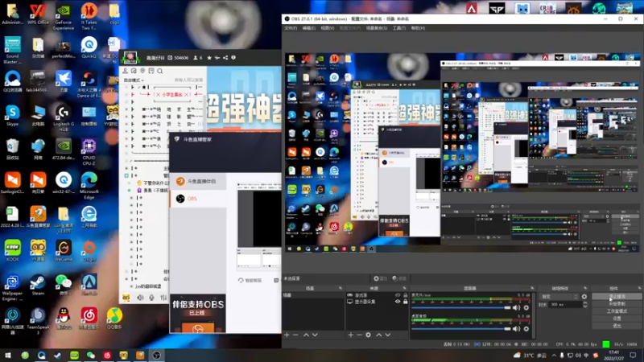Image resolution: width=644 pixels, height=362 pixels.
Task: Click the audio mixer vertical scrollbar
Action: click(534, 315)
